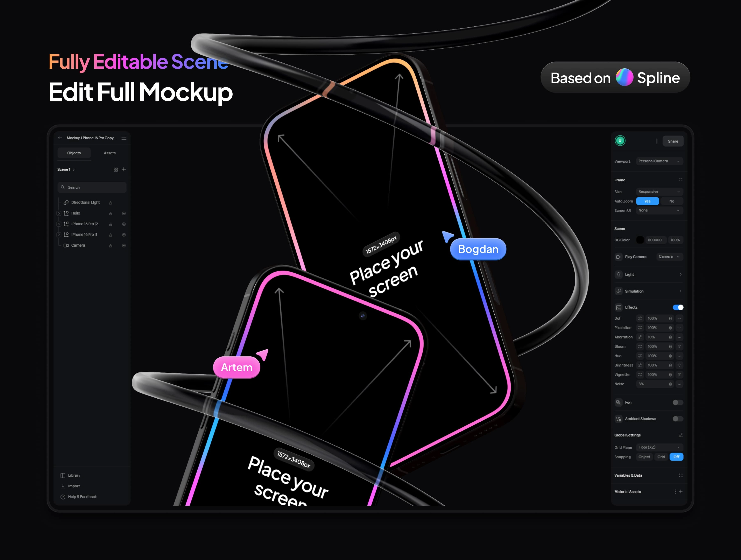The height and width of the screenshot is (560, 741).
Task: Toggle visibility of the Helix layer
Action: (x=124, y=213)
